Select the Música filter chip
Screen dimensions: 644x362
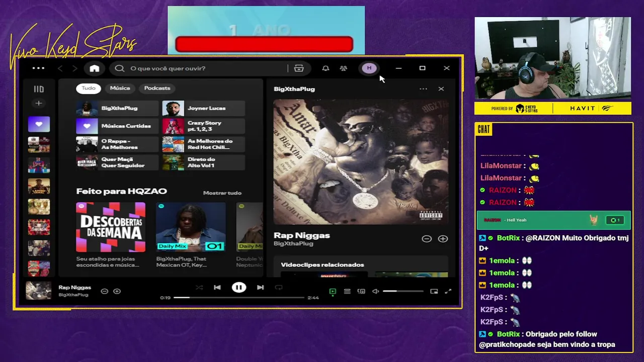[x=120, y=88]
